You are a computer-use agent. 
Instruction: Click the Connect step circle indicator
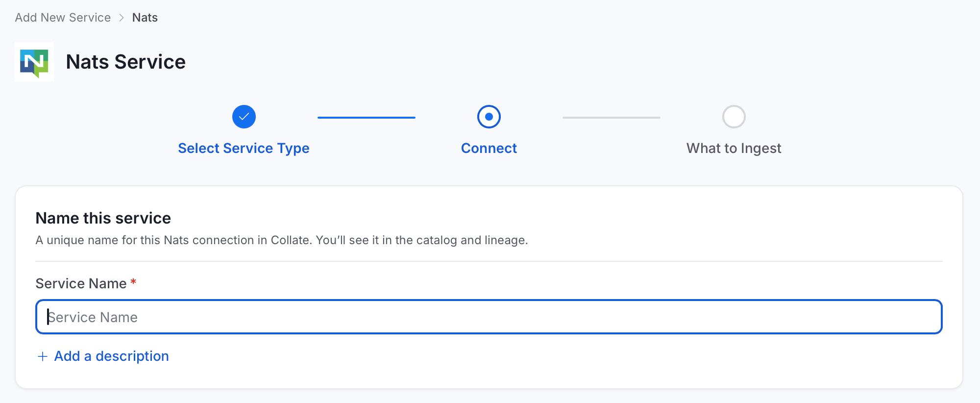point(489,117)
